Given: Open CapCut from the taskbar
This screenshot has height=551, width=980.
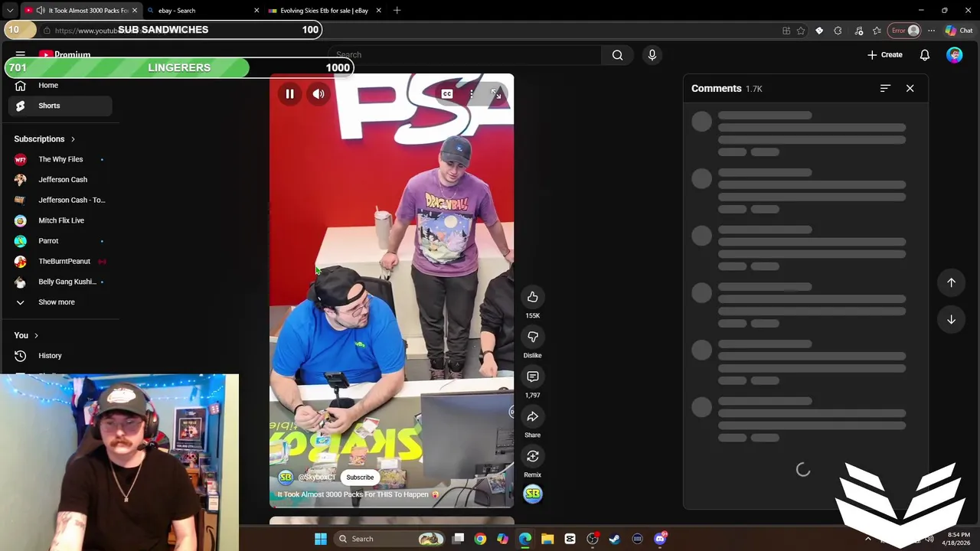Looking at the screenshot, I should tap(570, 539).
